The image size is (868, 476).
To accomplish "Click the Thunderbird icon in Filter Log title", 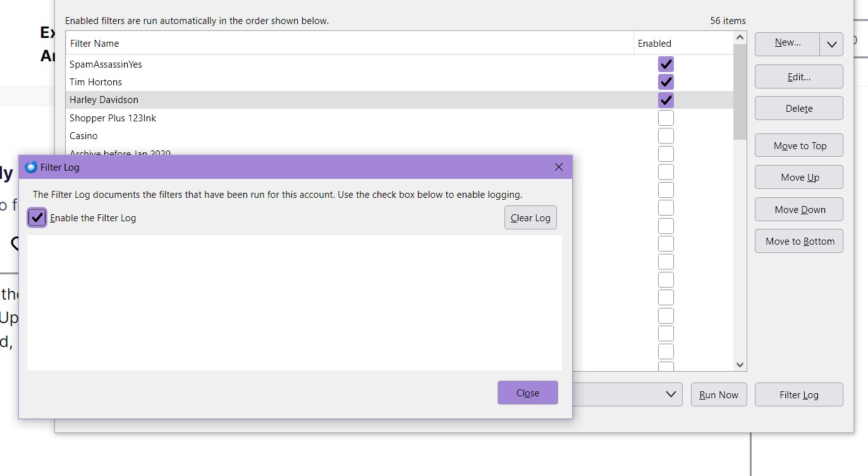I will (31, 168).
